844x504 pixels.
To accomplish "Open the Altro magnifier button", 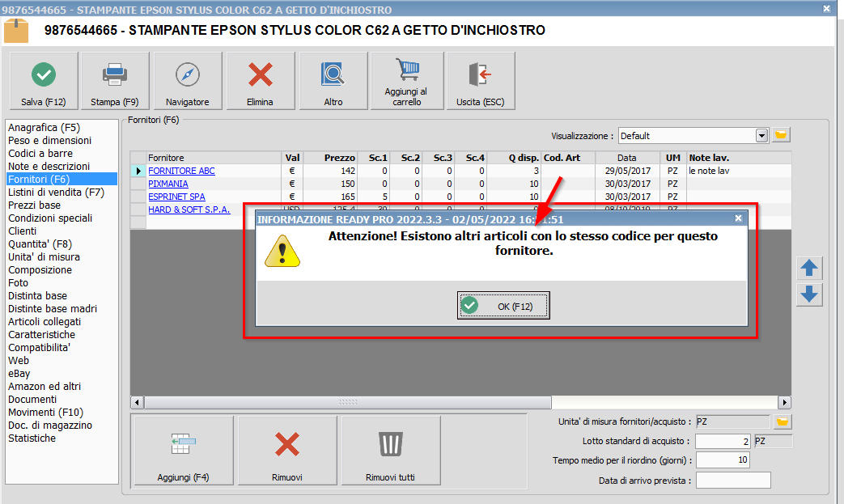I will point(333,81).
